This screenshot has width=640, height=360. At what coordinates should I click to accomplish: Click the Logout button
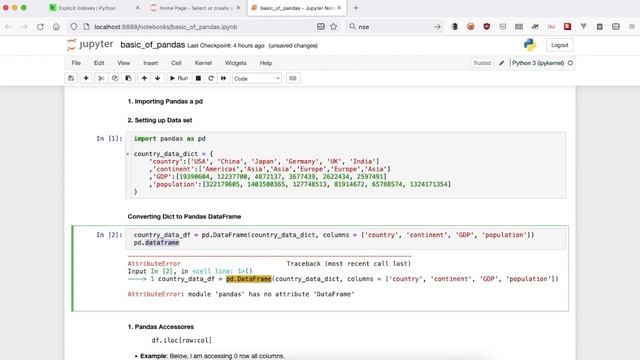[559, 45]
